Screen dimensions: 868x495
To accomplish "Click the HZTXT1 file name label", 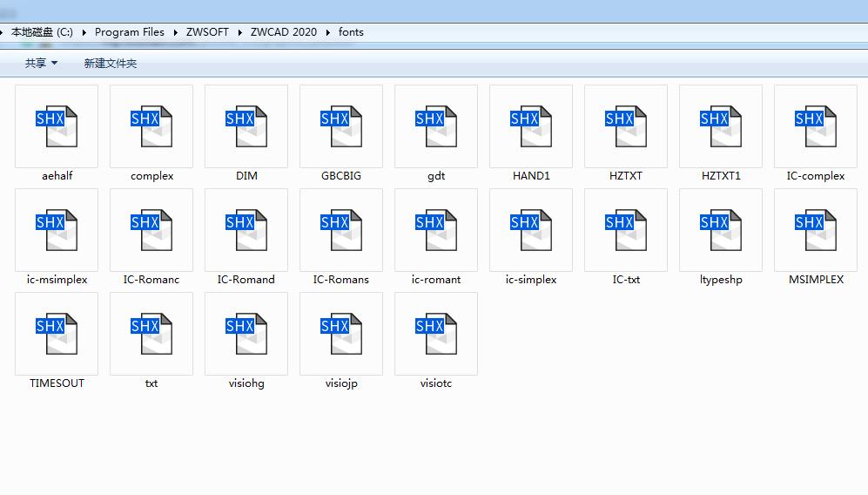I will coord(721,176).
